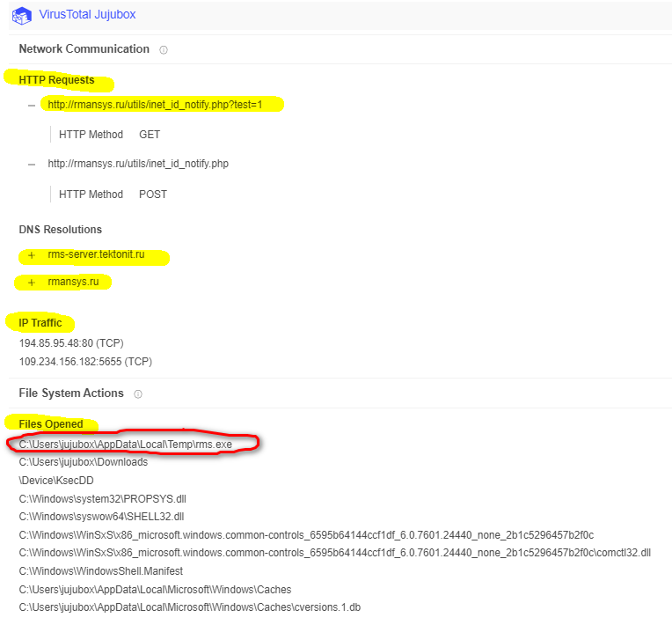672x625 pixels.
Task: Expand the rmansys.ru DNS resolution
Action: point(32,283)
